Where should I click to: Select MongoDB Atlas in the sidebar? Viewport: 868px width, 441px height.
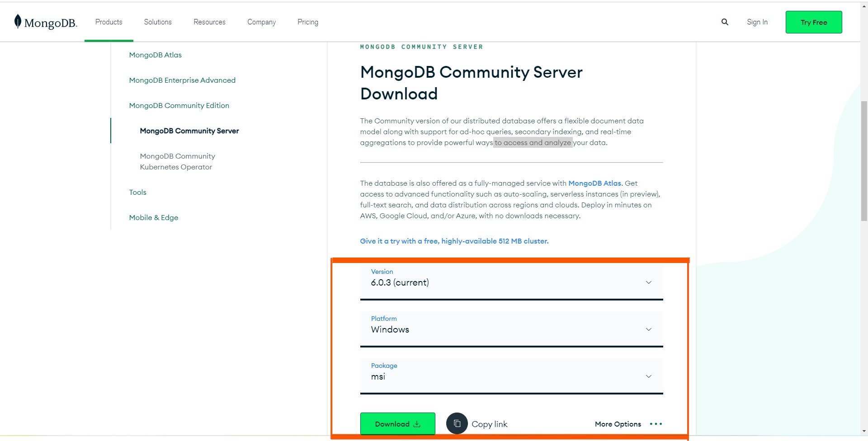[155, 55]
